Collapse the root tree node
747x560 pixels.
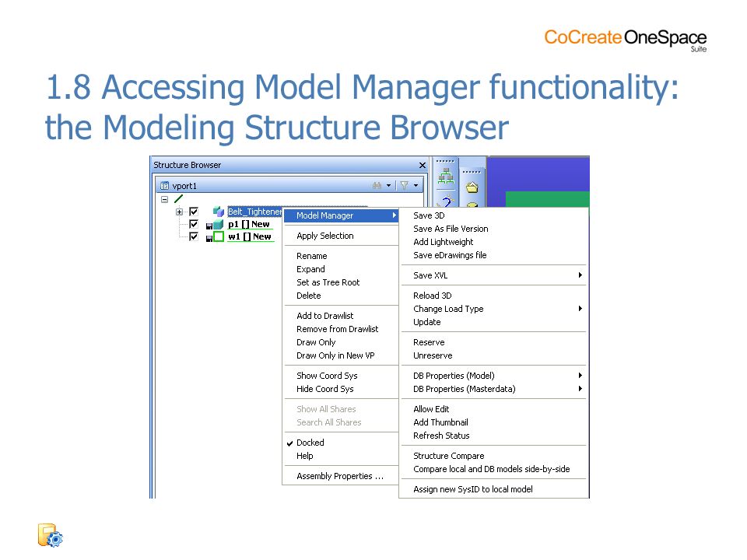[164, 200]
